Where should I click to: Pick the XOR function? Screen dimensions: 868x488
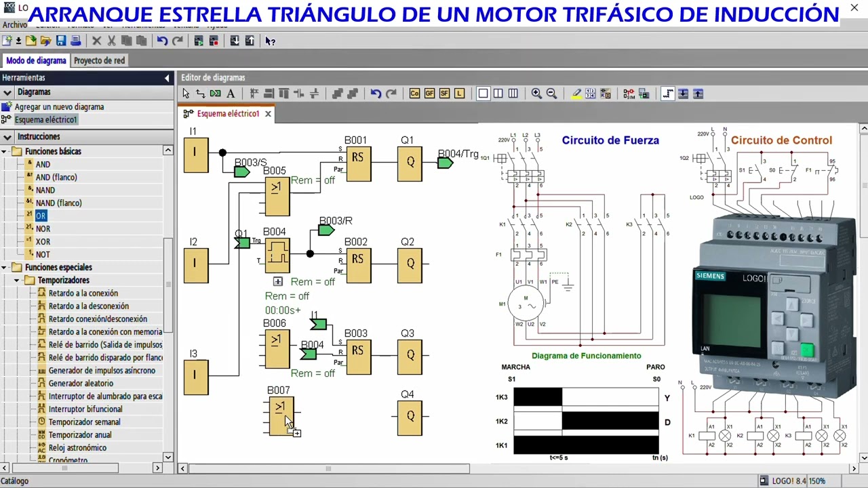pyautogui.click(x=43, y=242)
